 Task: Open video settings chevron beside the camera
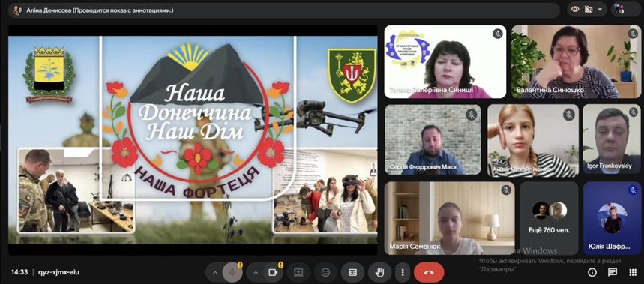pyautogui.click(x=256, y=272)
